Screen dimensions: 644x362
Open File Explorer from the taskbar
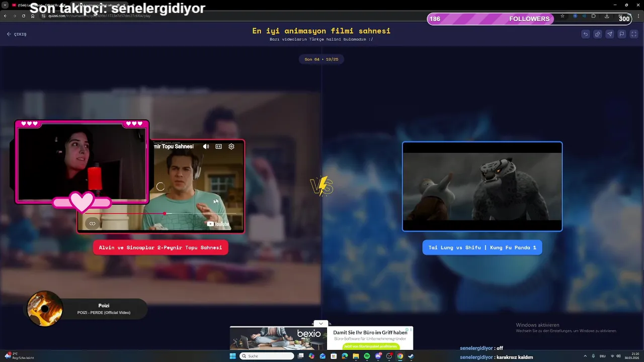click(x=356, y=356)
